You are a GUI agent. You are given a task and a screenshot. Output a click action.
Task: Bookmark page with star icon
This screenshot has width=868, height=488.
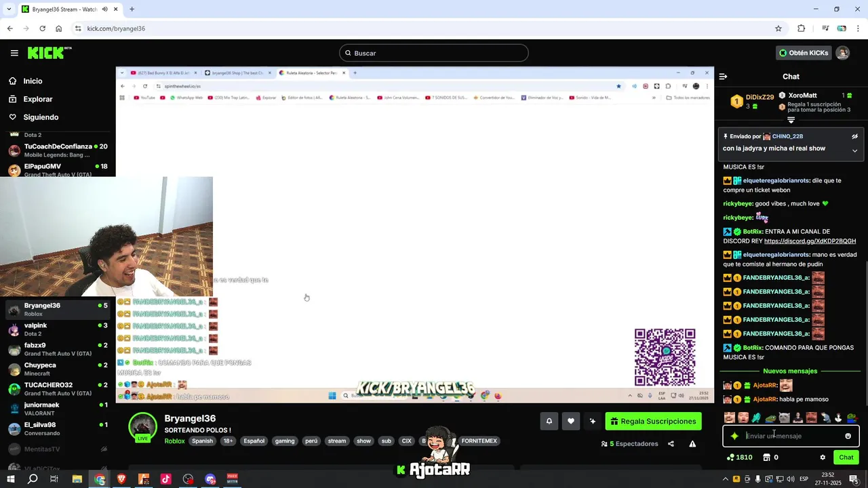coord(778,28)
